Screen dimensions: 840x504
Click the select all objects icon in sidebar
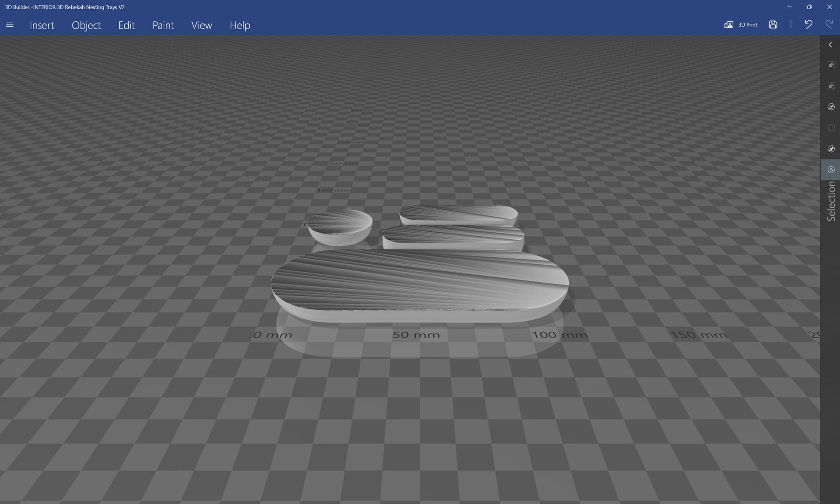click(831, 65)
